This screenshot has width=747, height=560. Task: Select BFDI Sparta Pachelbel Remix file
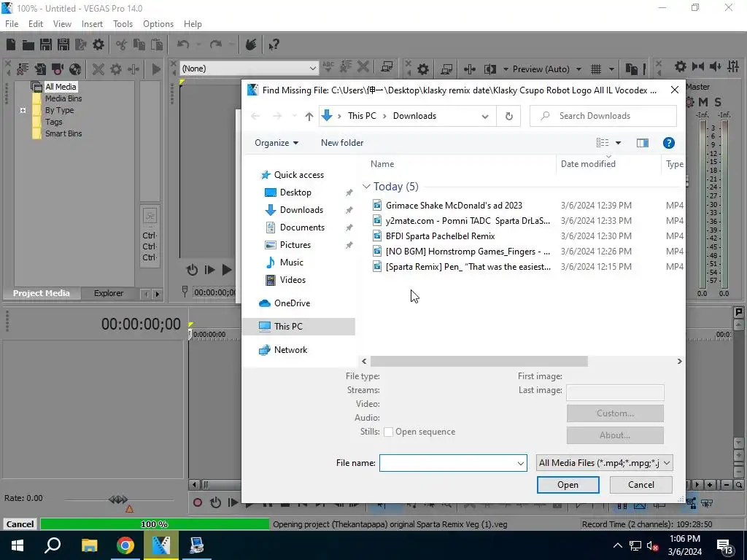coord(440,236)
